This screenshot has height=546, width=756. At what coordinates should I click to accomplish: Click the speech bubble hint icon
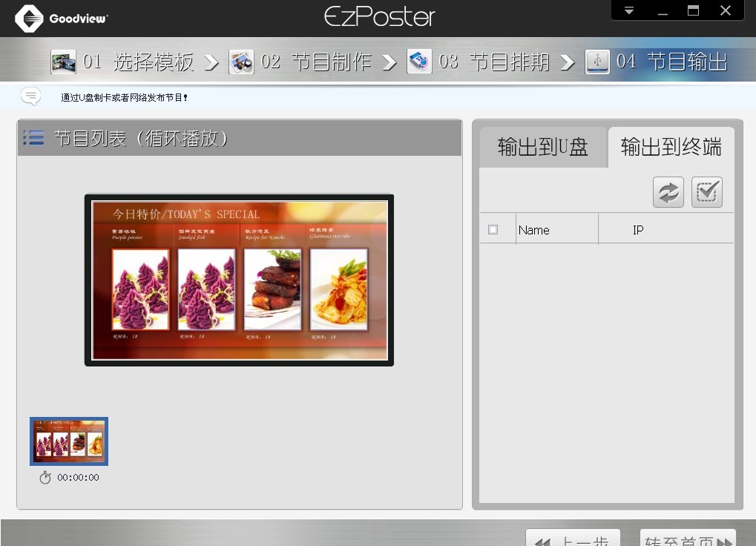31,96
